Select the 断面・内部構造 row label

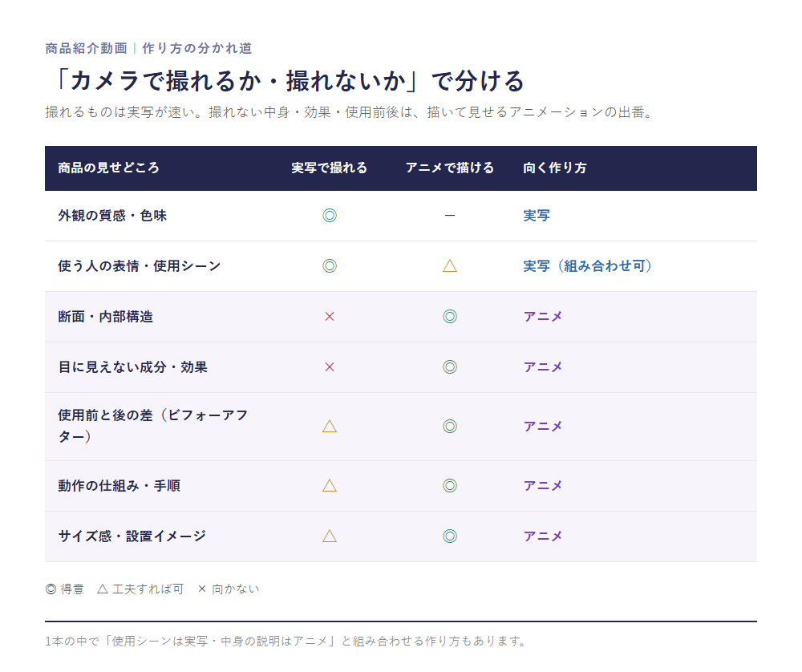tap(105, 317)
